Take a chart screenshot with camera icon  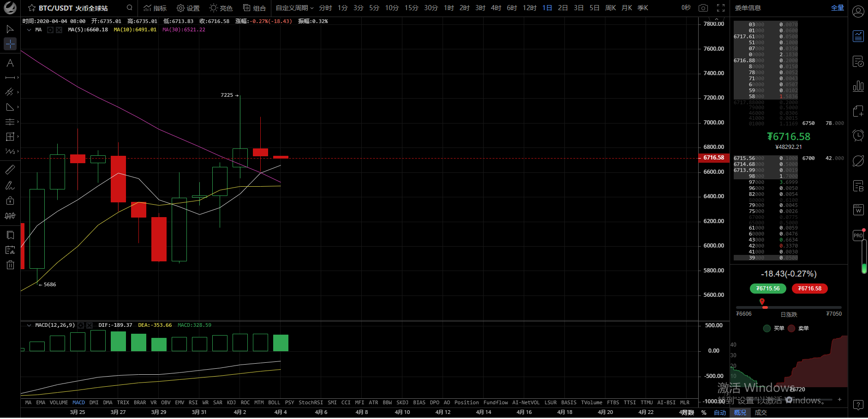point(703,8)
